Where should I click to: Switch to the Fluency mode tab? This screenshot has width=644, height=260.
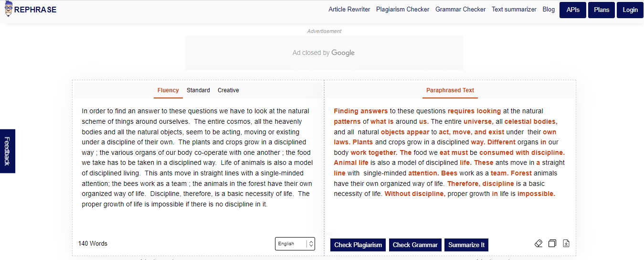[x=168, y=90]
